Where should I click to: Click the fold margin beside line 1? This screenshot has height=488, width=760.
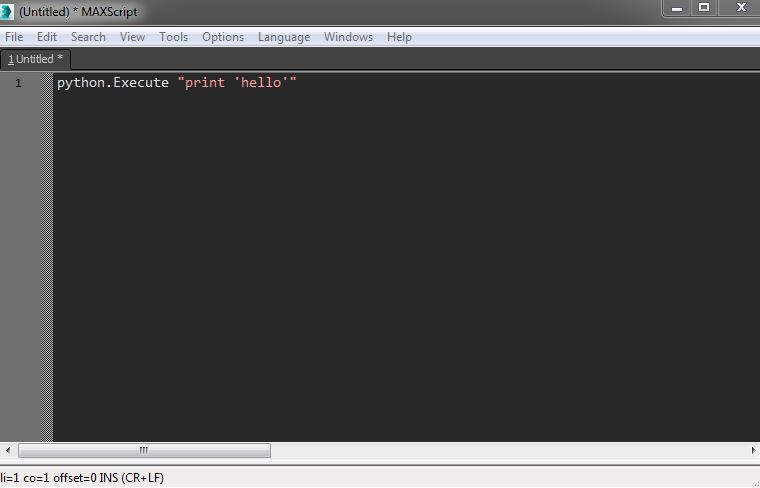click(47, 83)
